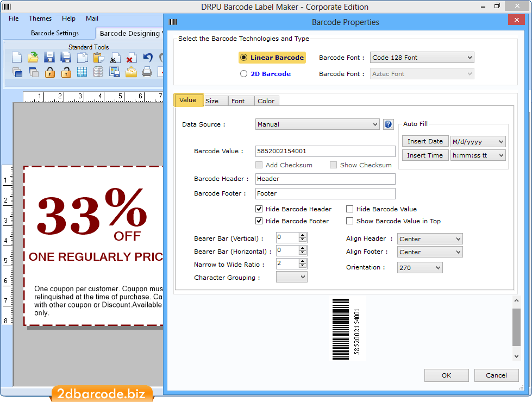This screenshot has width=532, height=402.
Task: Select the Linear Barcode radio button
Action: pos(243,58)
